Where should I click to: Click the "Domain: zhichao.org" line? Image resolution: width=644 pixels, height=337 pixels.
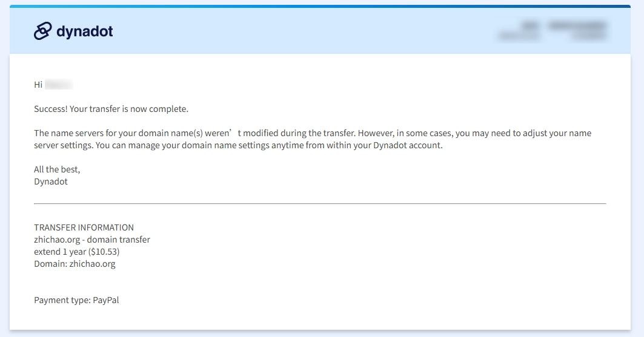click(75, 264)
